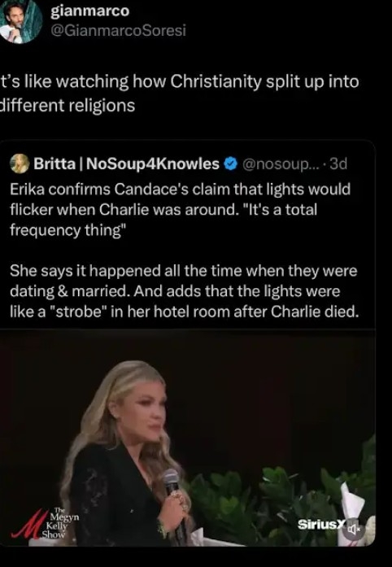Open the @GianmarcoSoresi handle link

[118, 31]
